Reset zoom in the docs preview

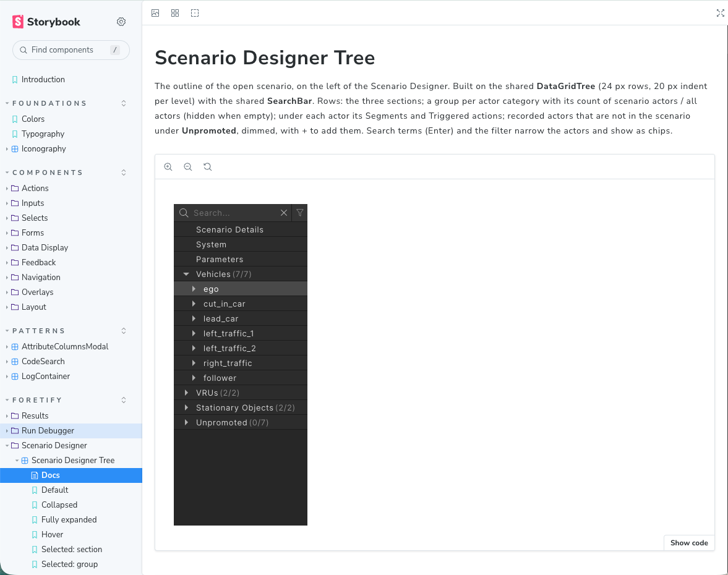pyautogui.click(x=208, y=166)
